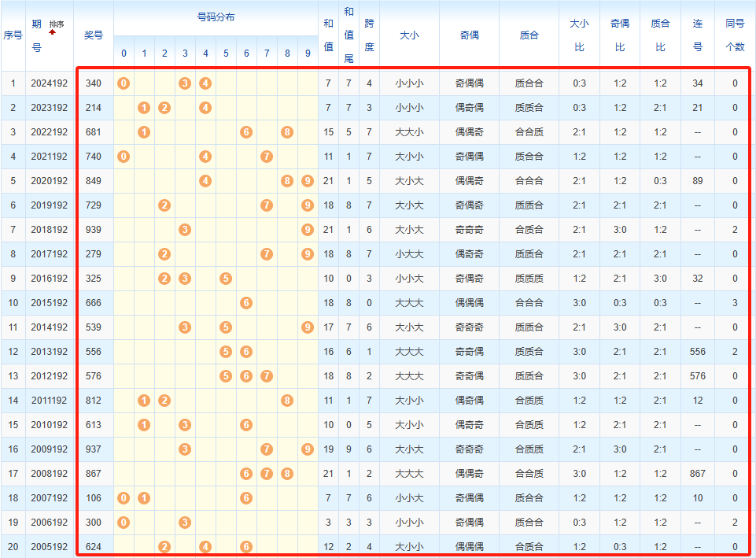Click orange ball 7 in row 2021192

click(x=267, y=157)
